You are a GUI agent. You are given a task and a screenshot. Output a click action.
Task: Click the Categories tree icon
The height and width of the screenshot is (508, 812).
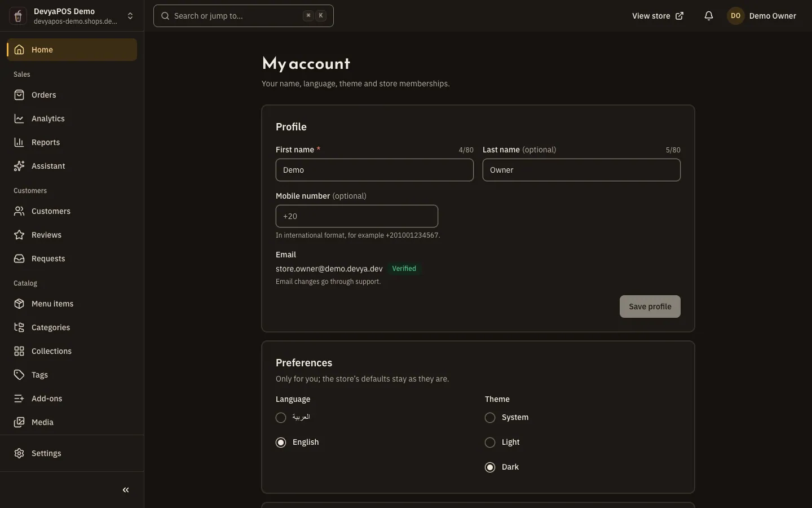[x=19, y=327]
